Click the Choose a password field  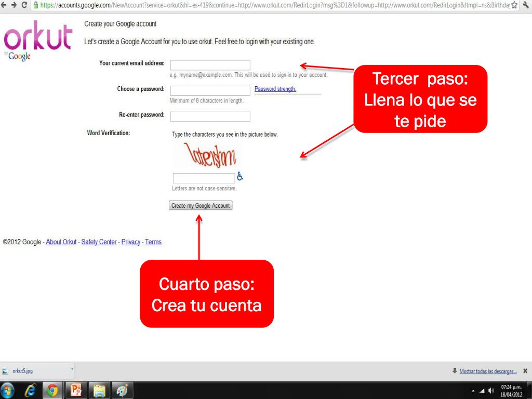210,90
